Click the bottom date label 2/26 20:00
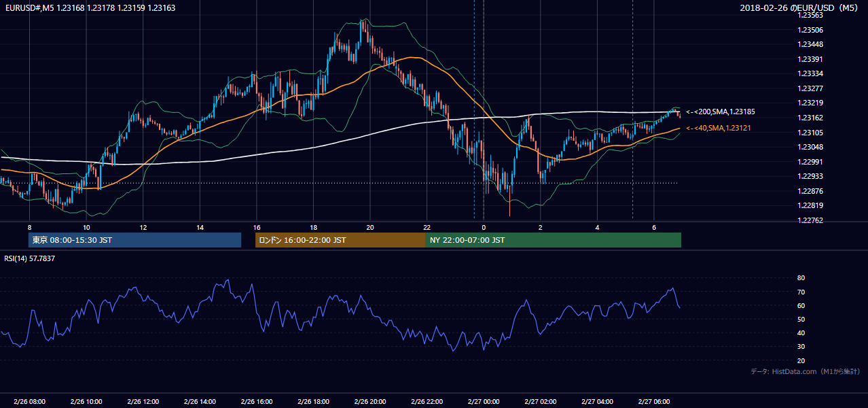The height and width of the screenshot is (408, 868). pos(369,402)
